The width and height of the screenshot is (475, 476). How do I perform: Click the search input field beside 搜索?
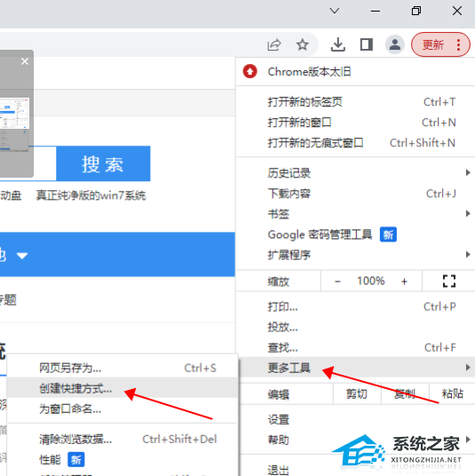tap(44, 163)
